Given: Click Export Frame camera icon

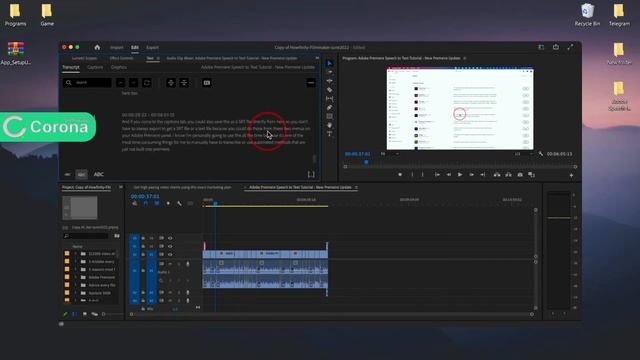Looking at the screenshot, I should (520, 175).
